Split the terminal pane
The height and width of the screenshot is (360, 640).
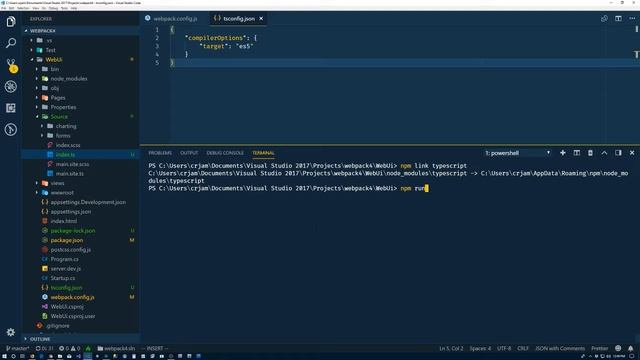pos(577,153)
